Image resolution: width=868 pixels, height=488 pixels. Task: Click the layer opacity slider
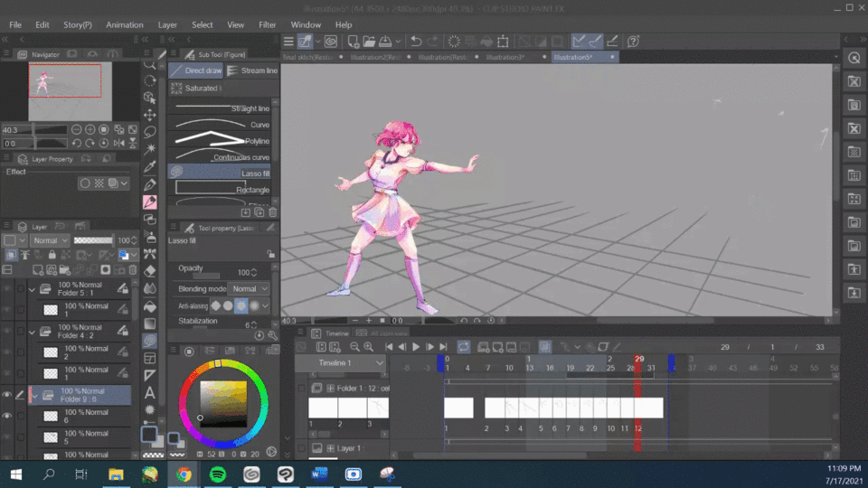pyautogui.click(x=93, y=240)
